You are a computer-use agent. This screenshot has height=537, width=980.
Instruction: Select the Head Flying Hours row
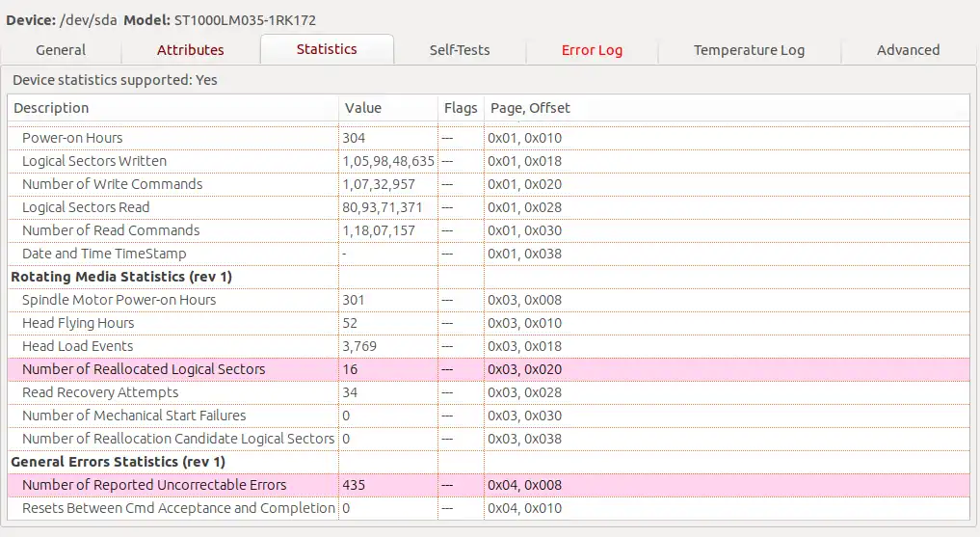[x=489, y=323]
